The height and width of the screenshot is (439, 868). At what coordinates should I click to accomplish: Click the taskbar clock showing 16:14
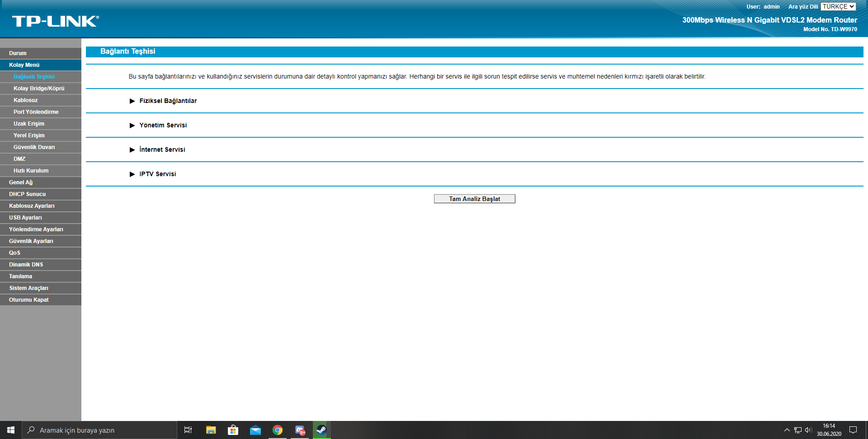coord(829,430)
